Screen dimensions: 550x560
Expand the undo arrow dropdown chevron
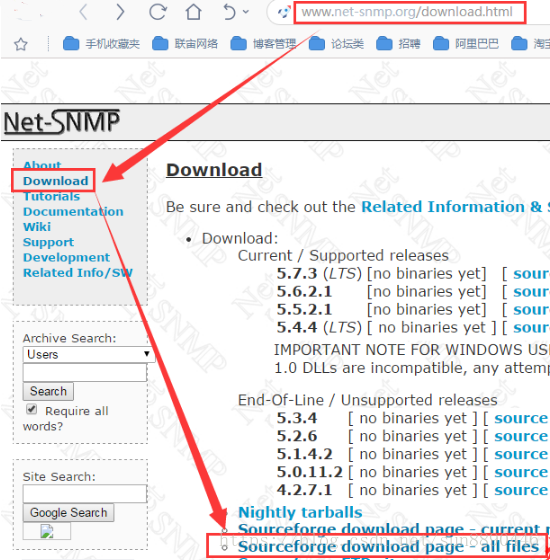(x=246, y=12)
